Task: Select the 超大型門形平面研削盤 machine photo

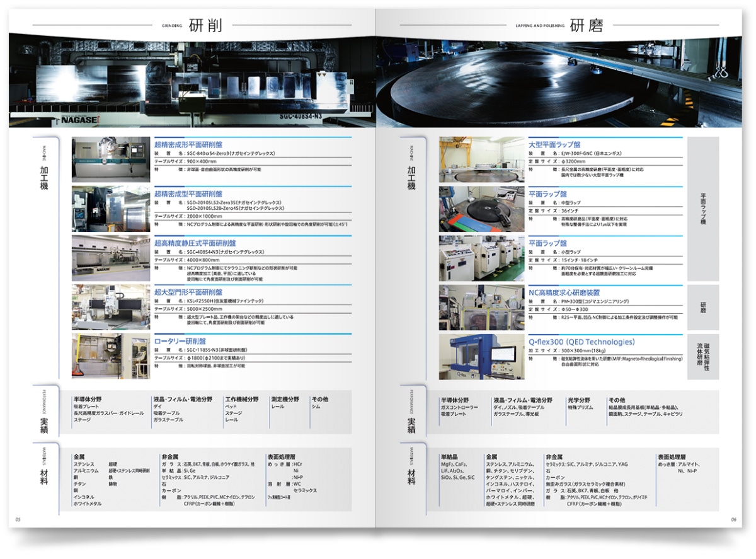Action: pyautogui.click(x=111, y=307)
